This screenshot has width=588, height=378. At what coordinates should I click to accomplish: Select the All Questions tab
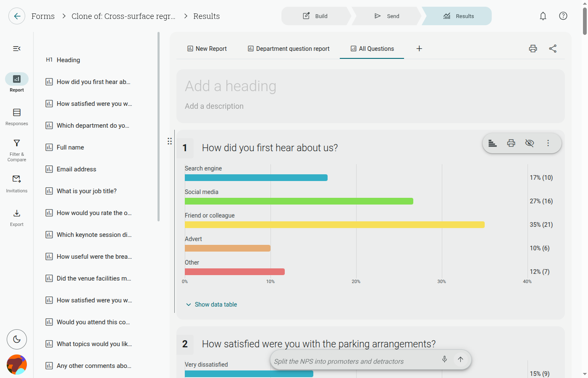pos(372,49)
